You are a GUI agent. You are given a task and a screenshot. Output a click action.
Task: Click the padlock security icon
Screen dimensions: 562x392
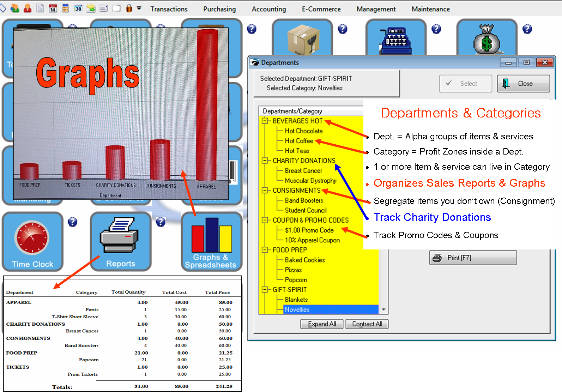pos(129,8)
